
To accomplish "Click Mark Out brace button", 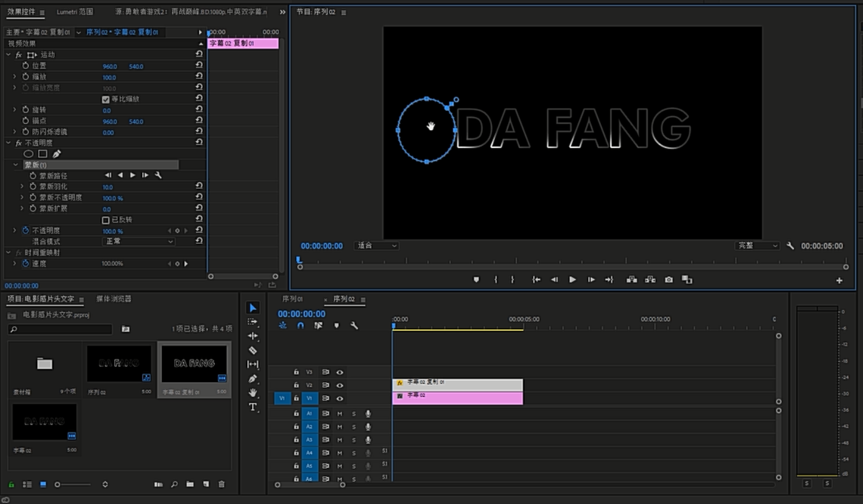I will (x=512, y=280).
